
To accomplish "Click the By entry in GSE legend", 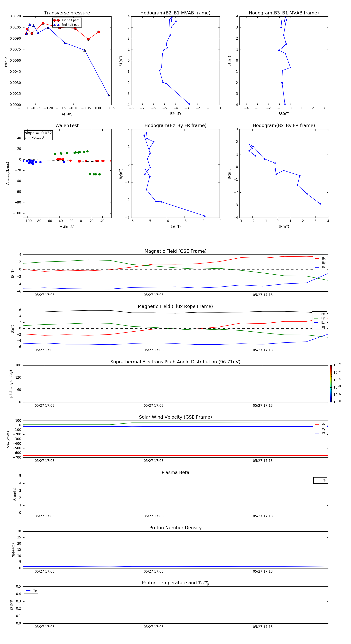I will click(320, 263).
